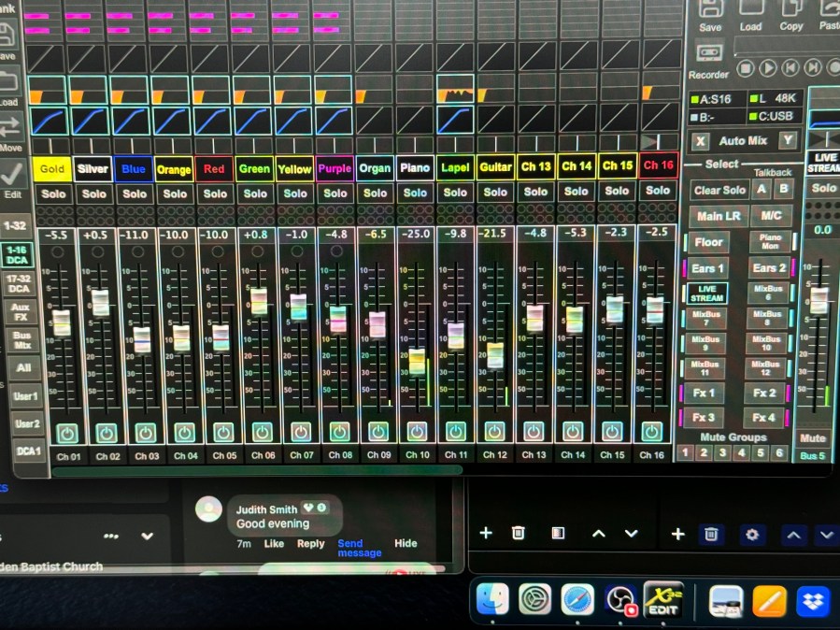This screenshot has height=630, width=840.
Task: Click the Move arrows icon in sidebar
Action: (x=10, y=129)
